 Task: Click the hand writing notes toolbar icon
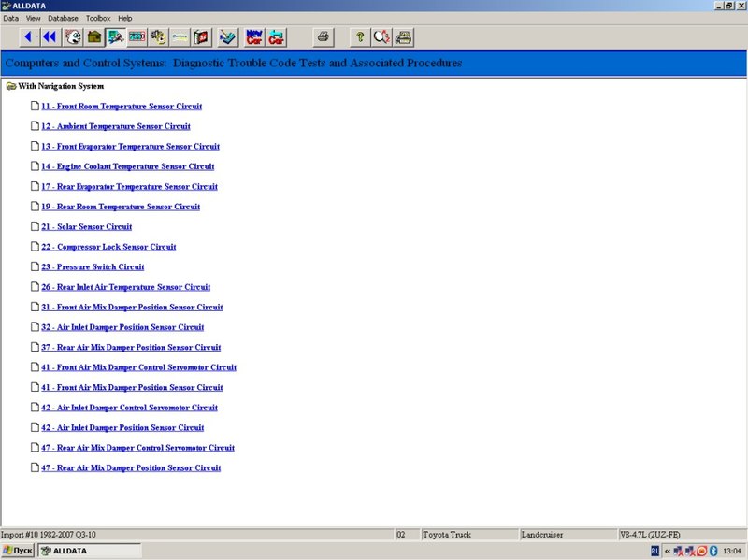tap(227, 37)
